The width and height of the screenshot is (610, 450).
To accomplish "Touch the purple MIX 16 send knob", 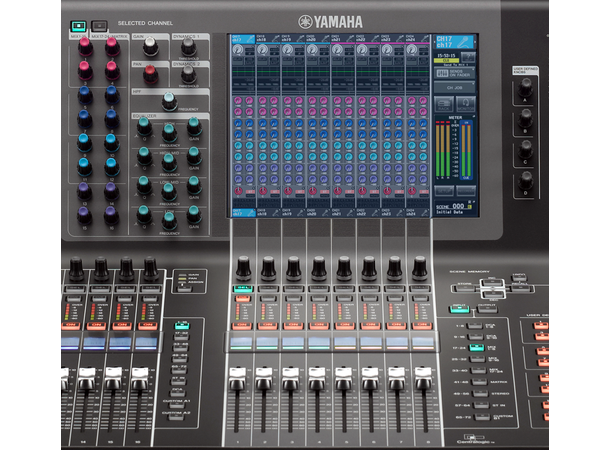I will [x=111, y=215].
